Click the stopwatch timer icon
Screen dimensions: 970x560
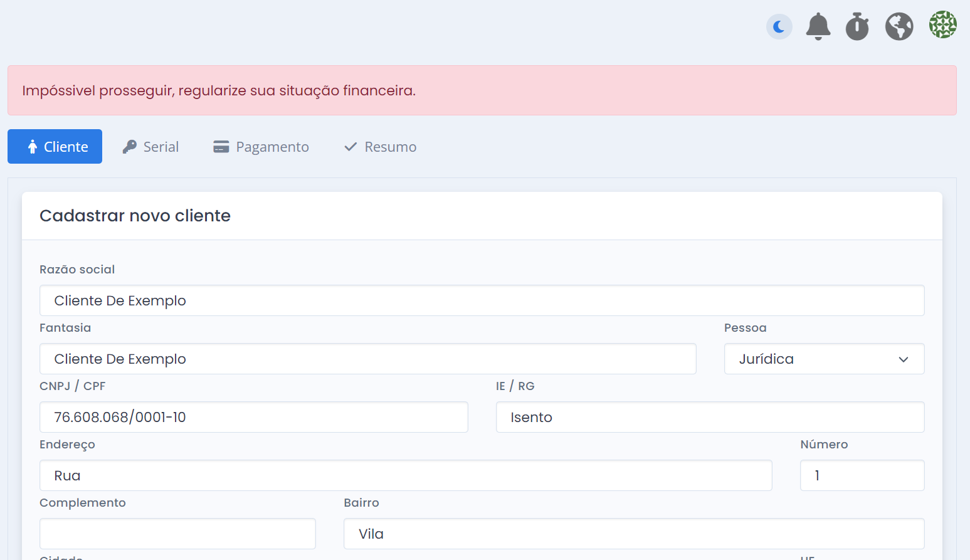(x=857, y=27)
